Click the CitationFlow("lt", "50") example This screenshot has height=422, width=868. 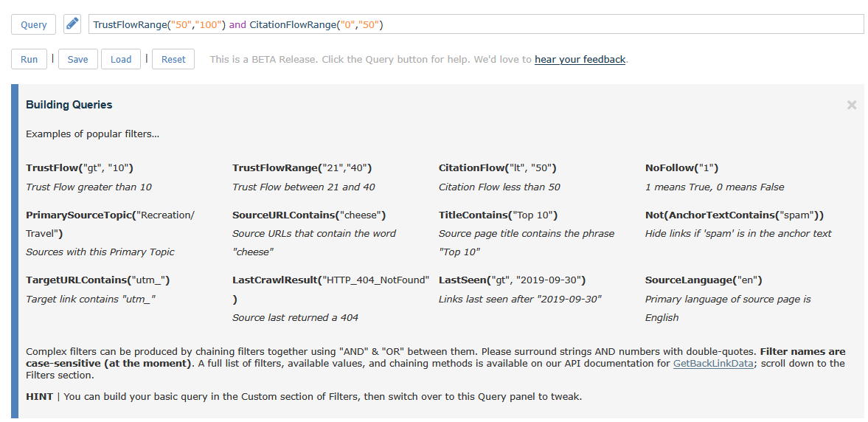coord(497,167)
